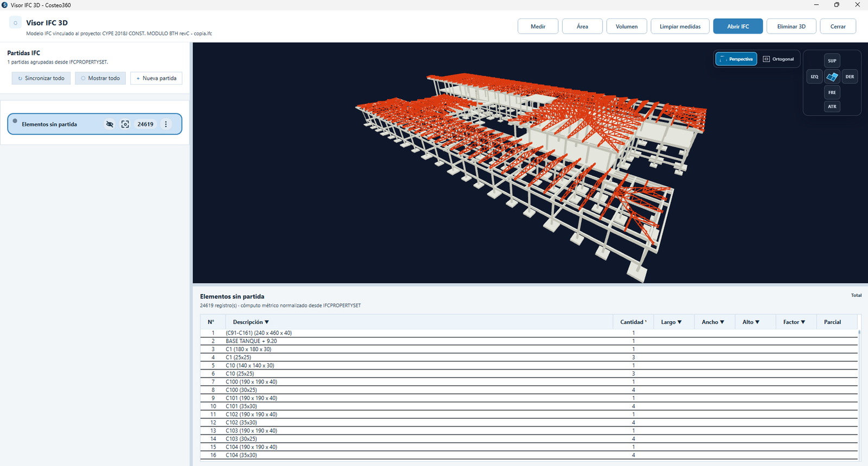Screen dimensions: 868x466
Task: Select row BASE TANQUE + 9.20
Action: [x=529, y=341]
